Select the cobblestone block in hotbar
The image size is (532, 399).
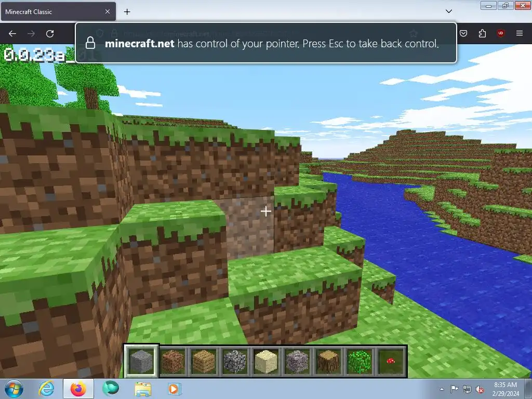pyautogui.click(x=235, y=362)
